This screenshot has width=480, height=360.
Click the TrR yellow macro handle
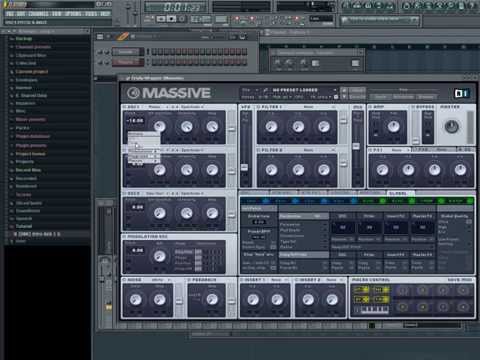[x=381, y=300]
